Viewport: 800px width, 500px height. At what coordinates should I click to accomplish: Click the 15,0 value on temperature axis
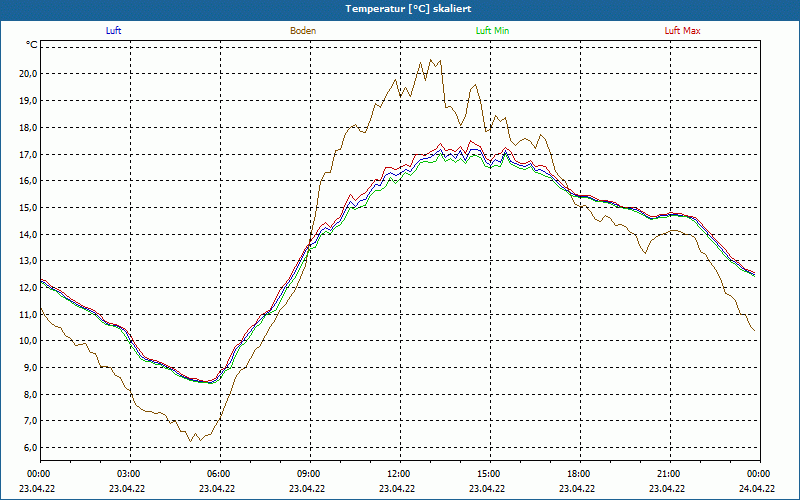(29, 208)
